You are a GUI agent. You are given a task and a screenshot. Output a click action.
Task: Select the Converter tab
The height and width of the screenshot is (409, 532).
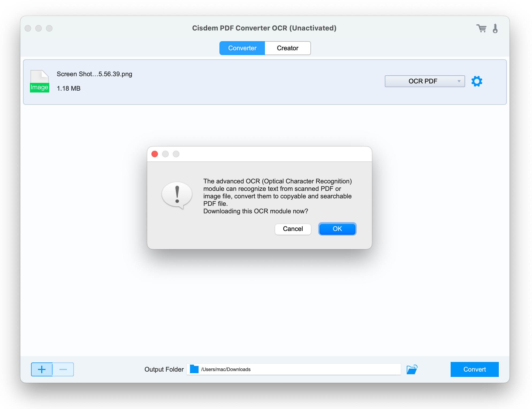242,48
